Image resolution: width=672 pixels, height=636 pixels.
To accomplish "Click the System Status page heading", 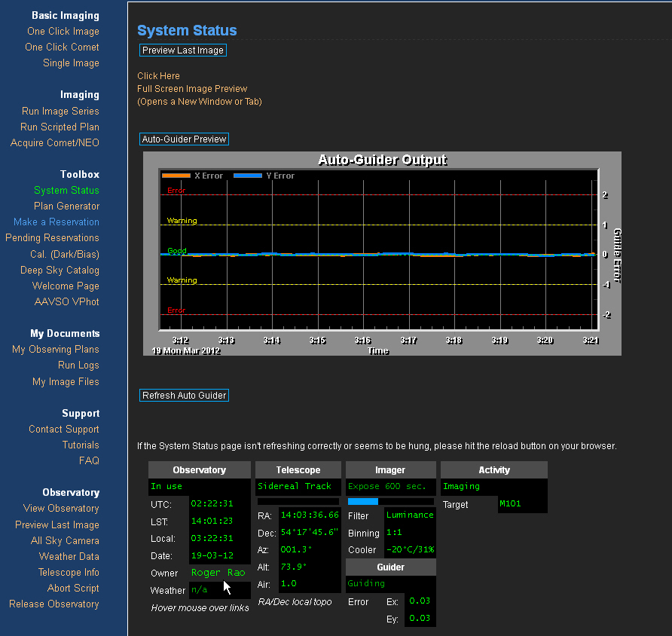I will pyautogui.click(x=187, y=30).
